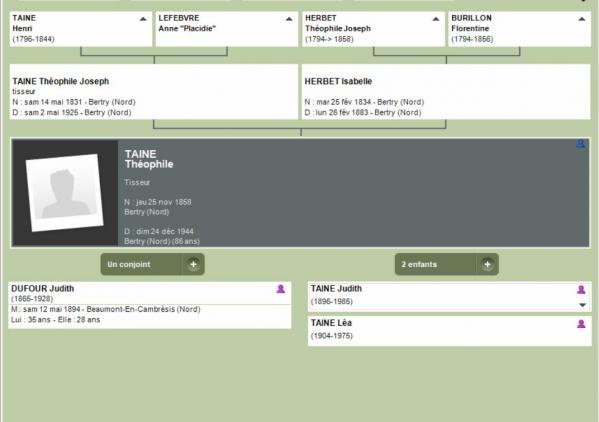599x422 pixels.
Task: Open child TAINE Léa's record
Action: [450, 331]
